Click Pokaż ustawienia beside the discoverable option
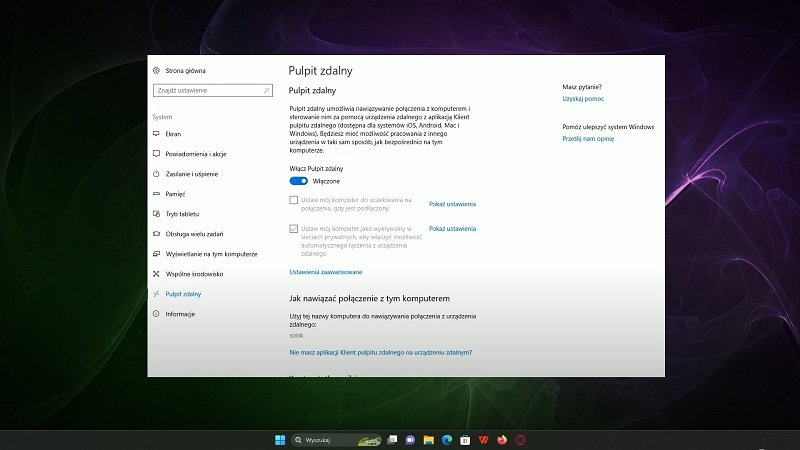 [453, 229]
